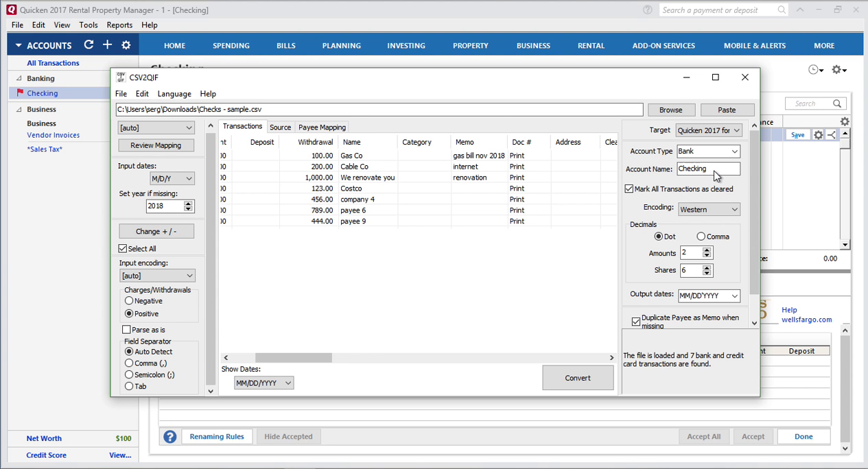Go to Quicken RENTAL tab

point(591,45)
